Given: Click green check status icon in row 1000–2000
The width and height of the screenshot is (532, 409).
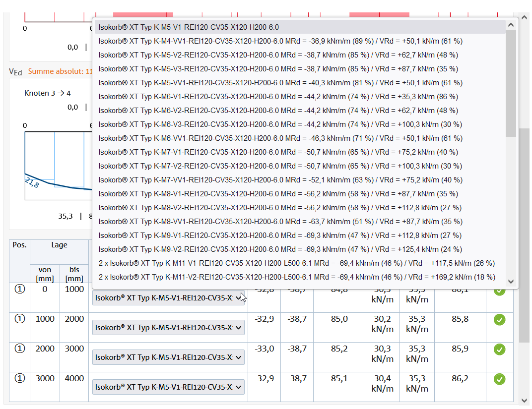Looking at the screenshot, I should tap(499, 320).
